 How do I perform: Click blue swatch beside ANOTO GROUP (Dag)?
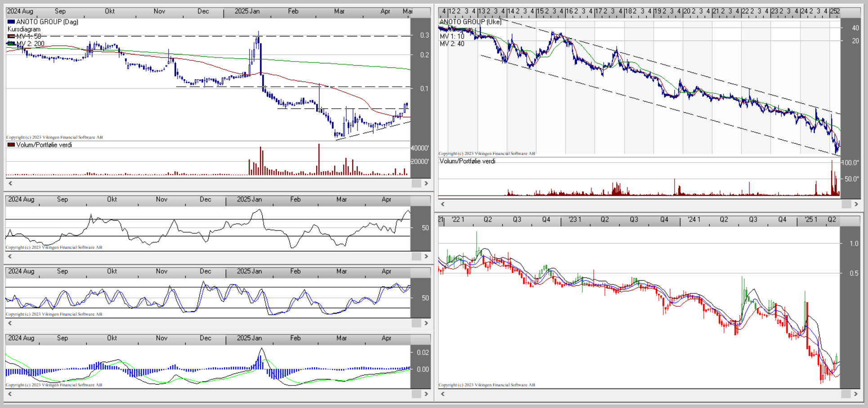pos(11,22)
